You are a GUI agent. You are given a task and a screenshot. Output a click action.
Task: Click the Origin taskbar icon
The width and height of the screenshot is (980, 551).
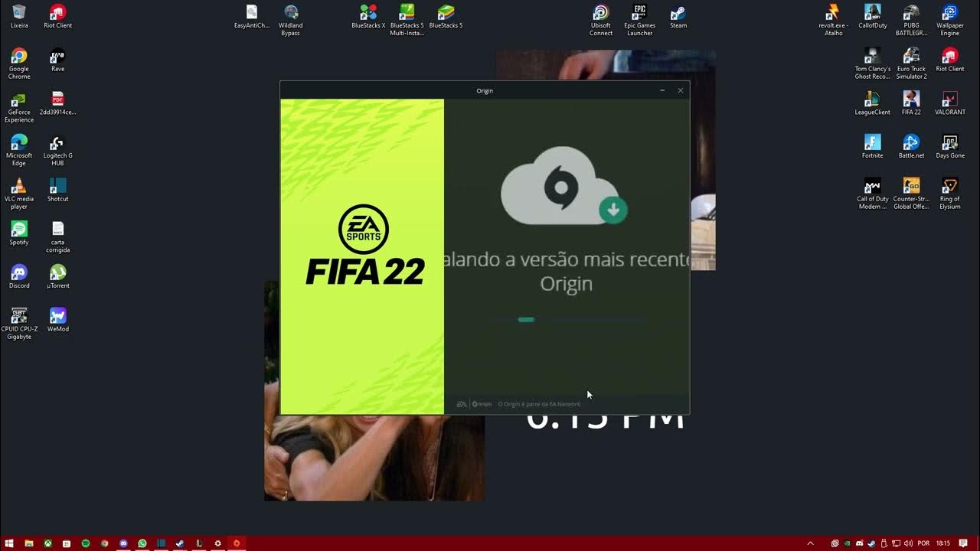pos(237,543)
